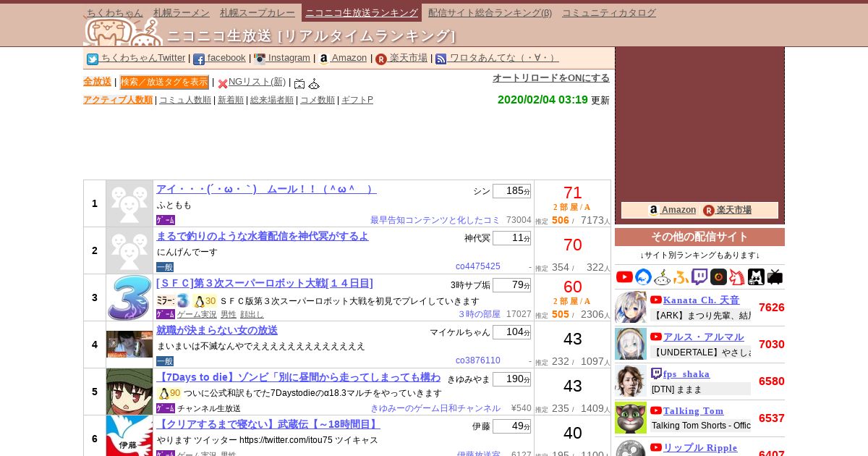Open 【7Days to die】ゾンビ broadcast link
Viewport: 868px width, 456px height.
click(298, 377)
